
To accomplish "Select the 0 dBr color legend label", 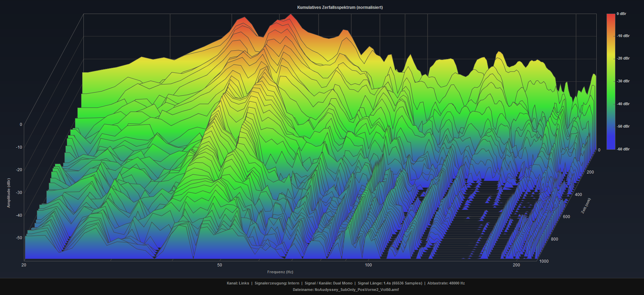I will (x=621, y=14).
